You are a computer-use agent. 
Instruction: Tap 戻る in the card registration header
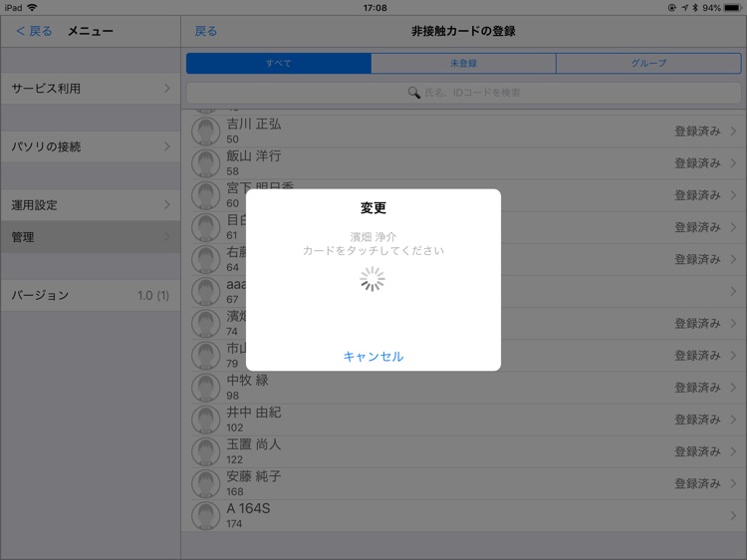(x=206, y=32)
